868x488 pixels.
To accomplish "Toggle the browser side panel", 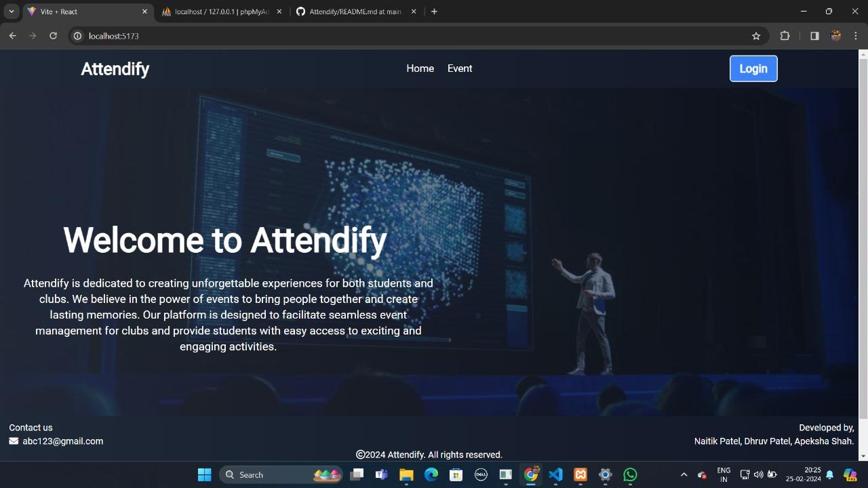I will (x=814, y=36).
